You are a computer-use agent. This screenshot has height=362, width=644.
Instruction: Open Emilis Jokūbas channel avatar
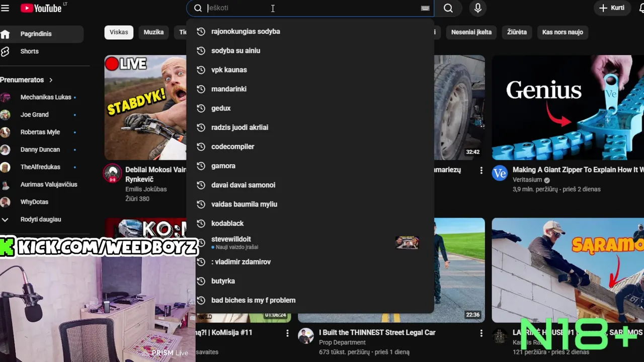[x=113, y=173]
